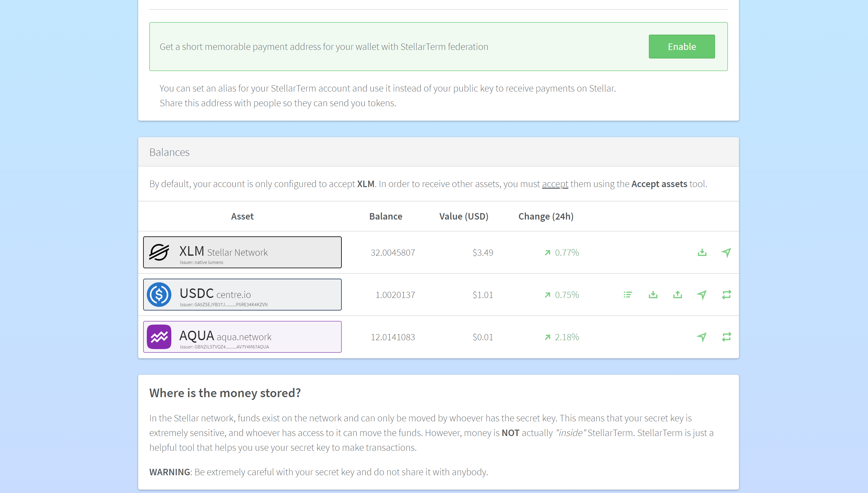
Task: Click the withdraw icon for USDC
Action: [x=677, y=295]
